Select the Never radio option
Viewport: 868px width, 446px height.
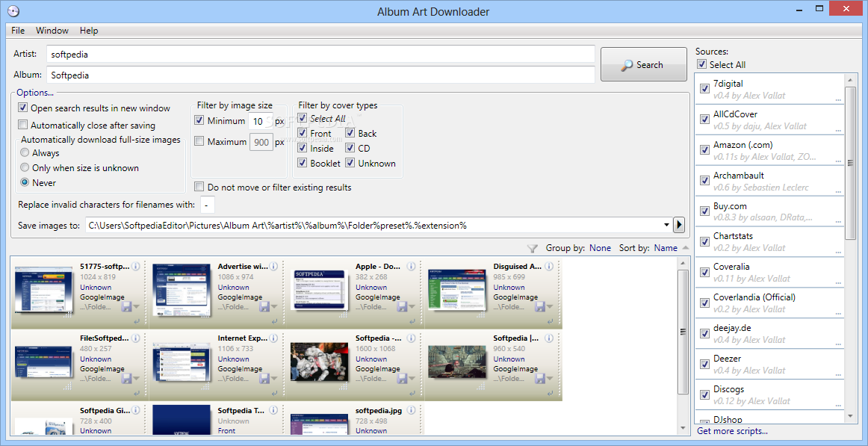point(25,182)
